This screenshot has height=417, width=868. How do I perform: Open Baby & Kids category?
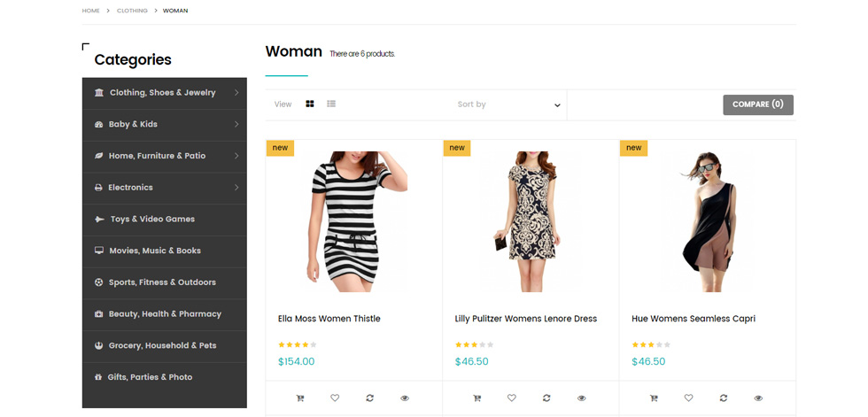133,124
